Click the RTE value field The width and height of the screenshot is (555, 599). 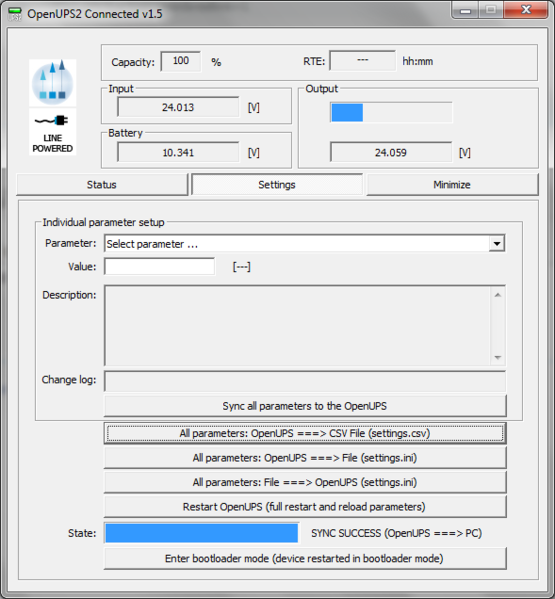(x=362, y=61)
